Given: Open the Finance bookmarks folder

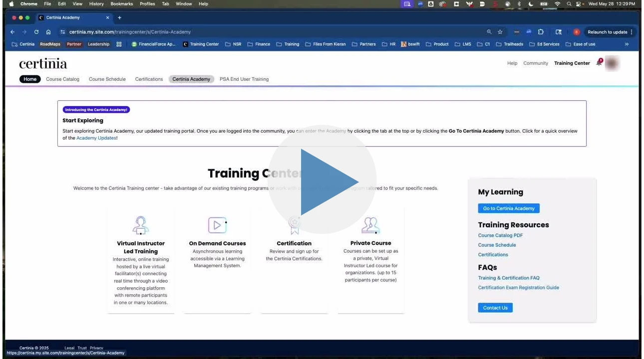Looking at the screenshot, I should (x=259, y=44).
